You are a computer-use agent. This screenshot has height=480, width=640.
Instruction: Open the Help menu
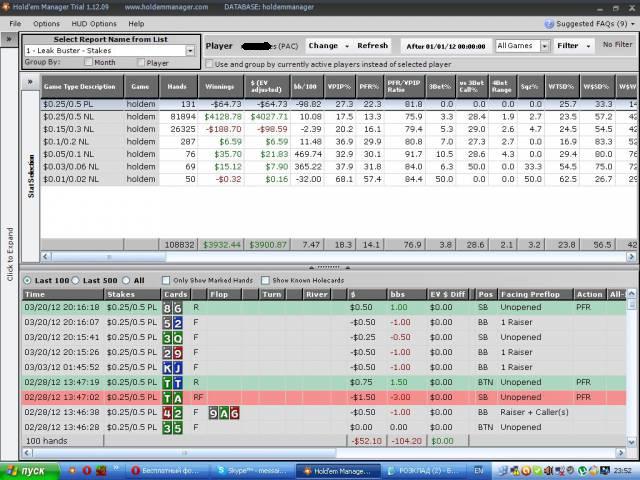(136, 24)
